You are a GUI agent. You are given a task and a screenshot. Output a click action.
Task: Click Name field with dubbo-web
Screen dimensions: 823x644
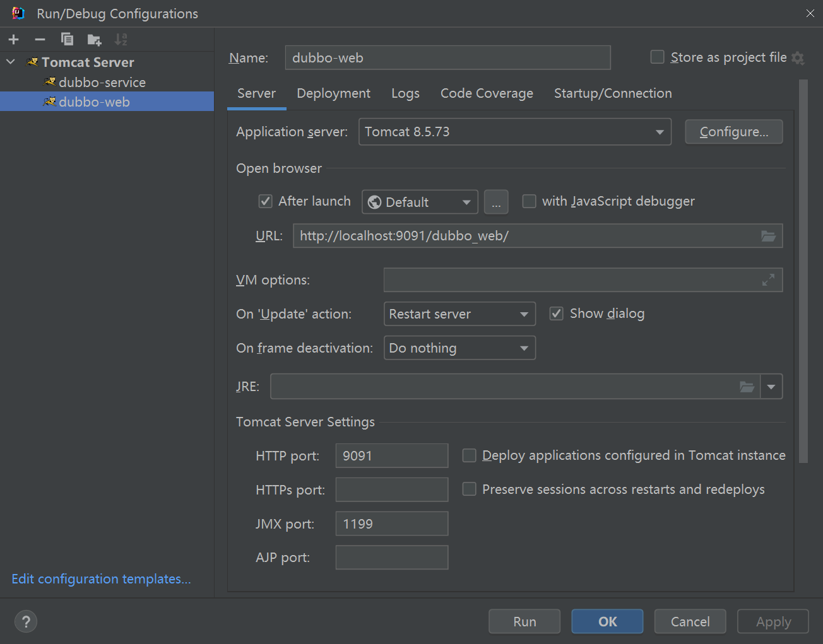pyautogui.click(x=447, y=57)
